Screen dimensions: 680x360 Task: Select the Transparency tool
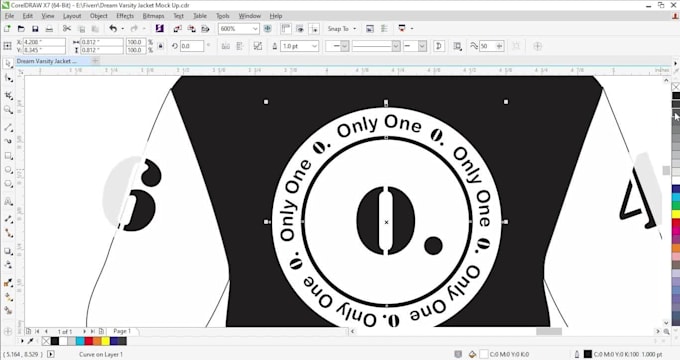click(x=8, y=265)
